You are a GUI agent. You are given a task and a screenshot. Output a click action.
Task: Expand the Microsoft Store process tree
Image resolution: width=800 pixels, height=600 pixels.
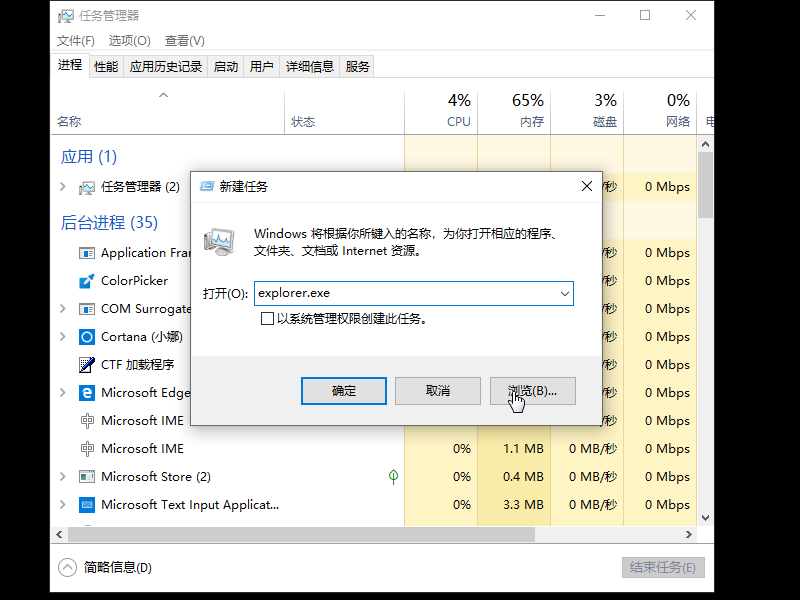tap(64, 476)
